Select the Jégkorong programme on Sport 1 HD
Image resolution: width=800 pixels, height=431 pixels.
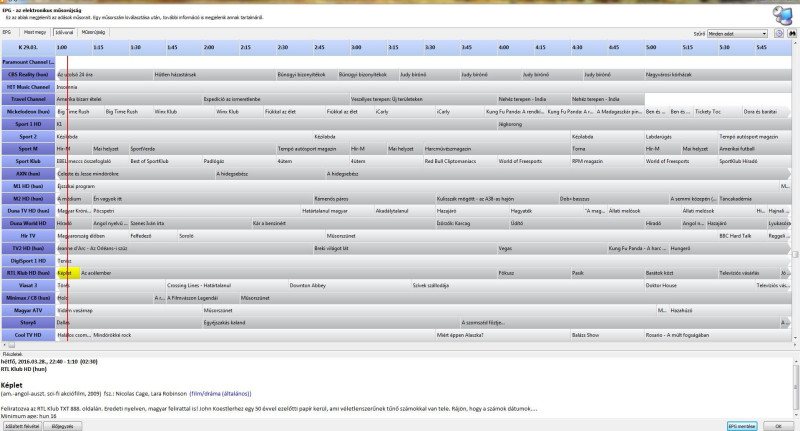[643, 124]
